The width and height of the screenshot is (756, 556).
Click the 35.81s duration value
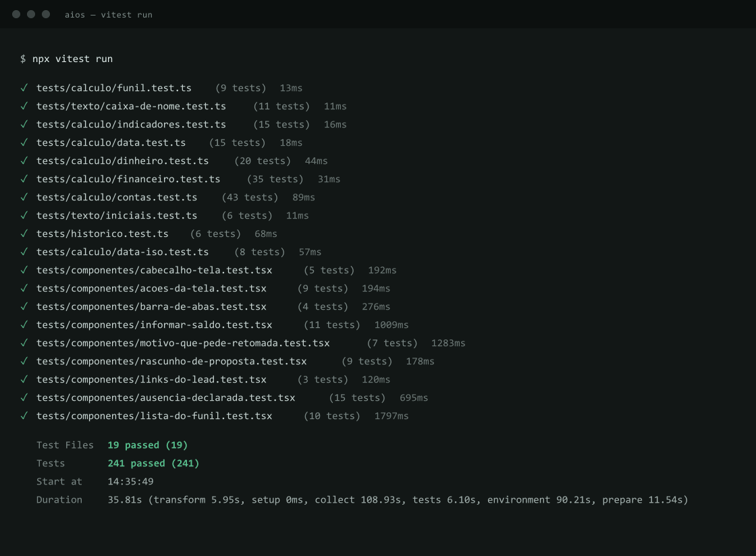click(x=125, y=499)
